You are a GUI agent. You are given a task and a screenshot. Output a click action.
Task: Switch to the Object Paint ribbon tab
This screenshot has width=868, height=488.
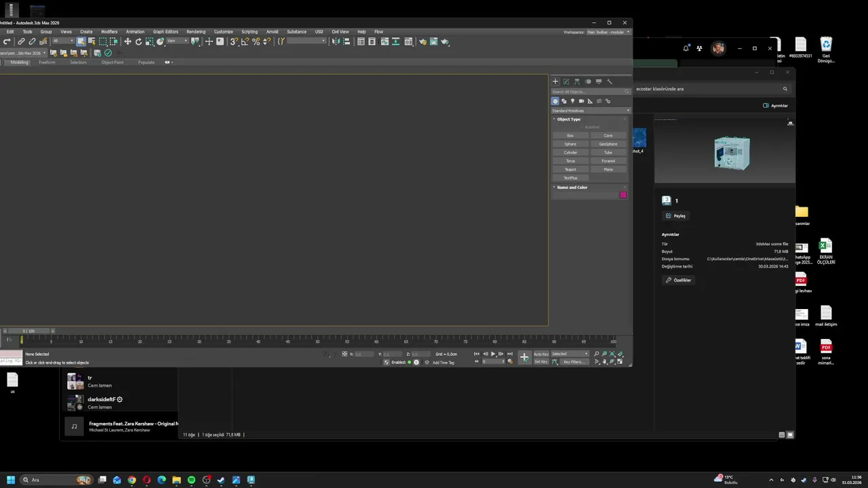[113, 62]
